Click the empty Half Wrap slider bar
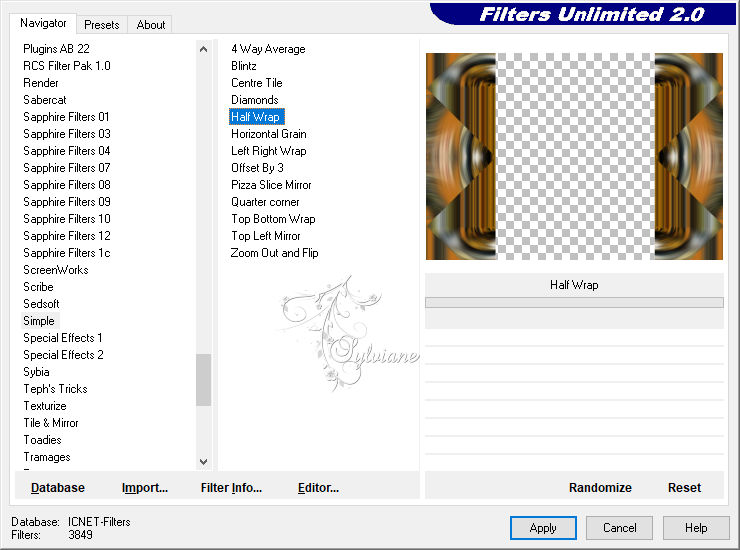Screen dimensions: 740x550 click(x=574, y=303)
